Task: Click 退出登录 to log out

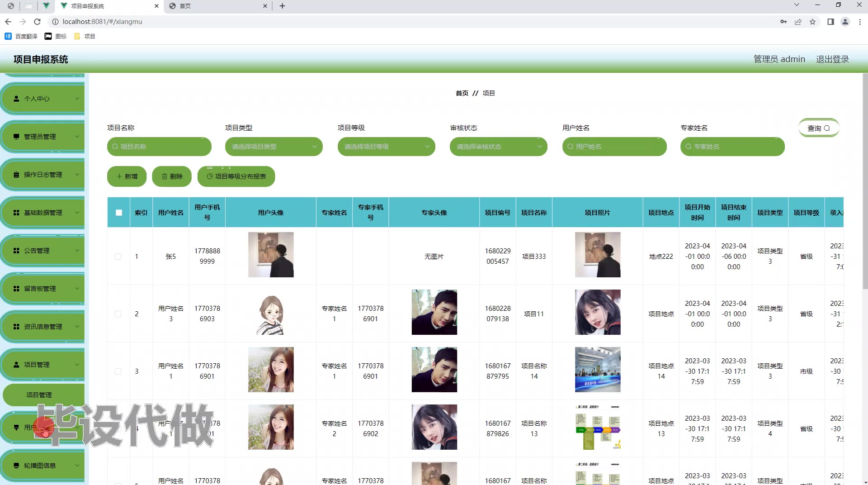Action: [832, 59]
